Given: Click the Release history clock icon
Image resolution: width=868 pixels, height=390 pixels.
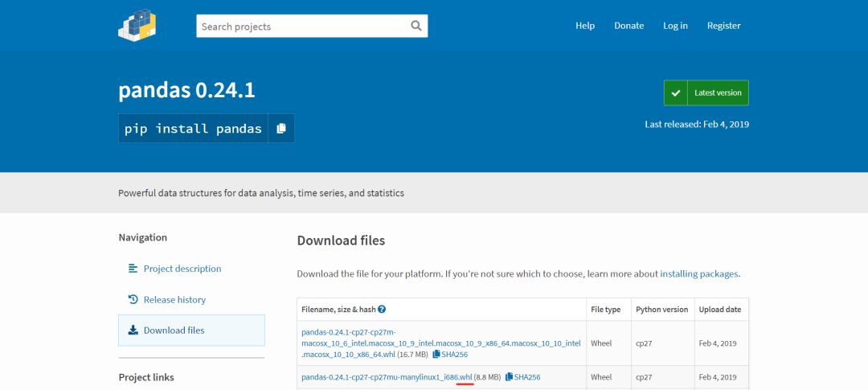Looking at the screenshot, I should 133,300.
